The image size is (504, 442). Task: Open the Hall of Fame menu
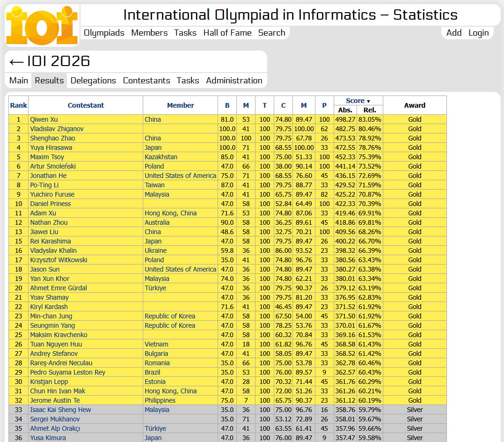pos(227,33)
